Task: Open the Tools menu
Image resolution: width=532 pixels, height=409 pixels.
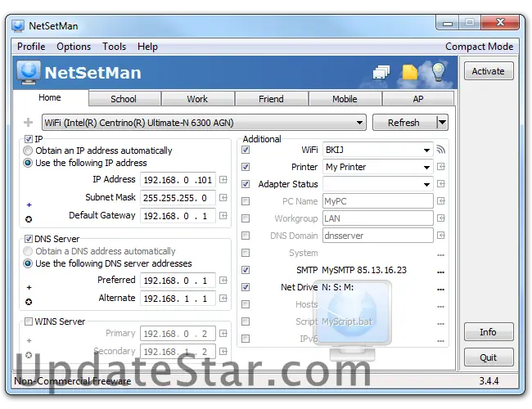Action: [x=114, y=47]
